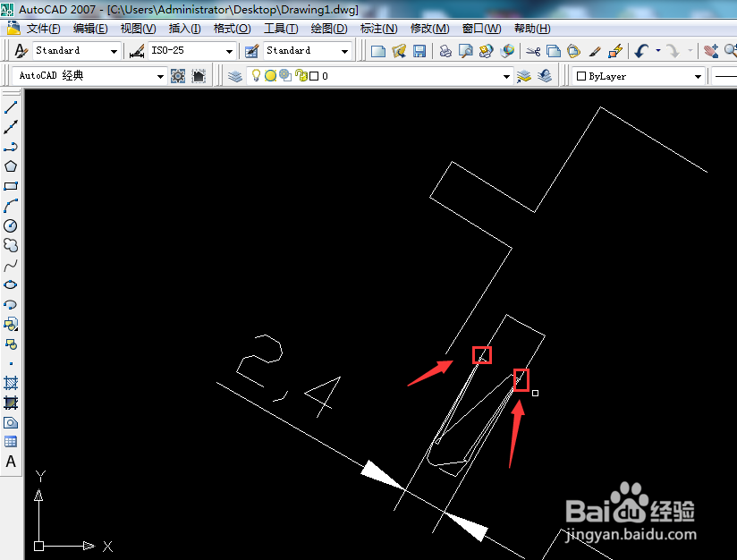Click the My Workspace icon

[x=199, y=76]
